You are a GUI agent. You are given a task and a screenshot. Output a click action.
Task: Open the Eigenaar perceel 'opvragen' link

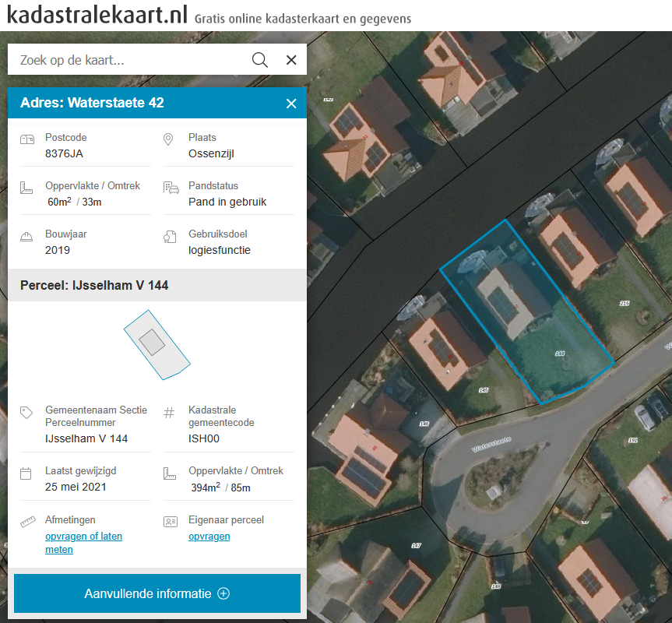209,537
